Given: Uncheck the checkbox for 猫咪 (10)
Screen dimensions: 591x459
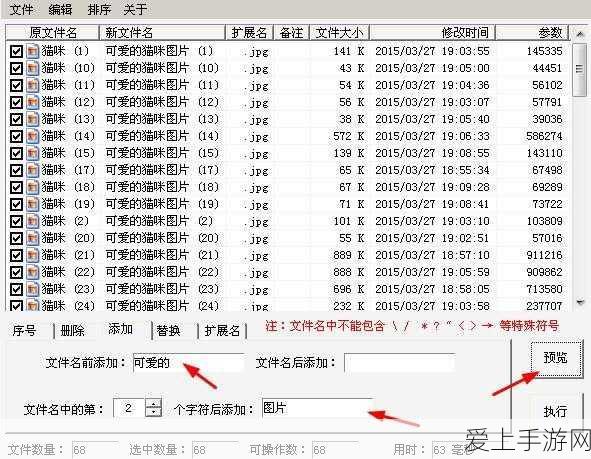Looking at the screenshot, I should tap(16, 69).
